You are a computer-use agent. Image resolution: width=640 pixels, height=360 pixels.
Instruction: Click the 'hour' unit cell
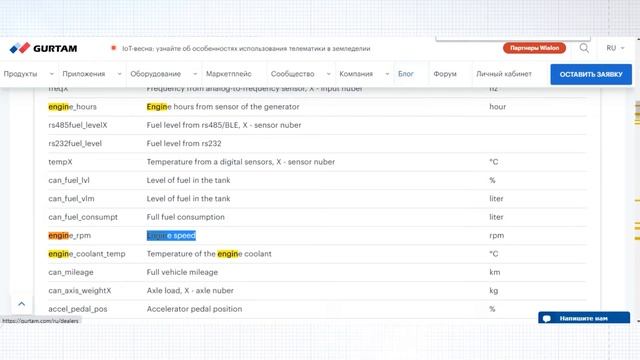[x=498, y=107]
